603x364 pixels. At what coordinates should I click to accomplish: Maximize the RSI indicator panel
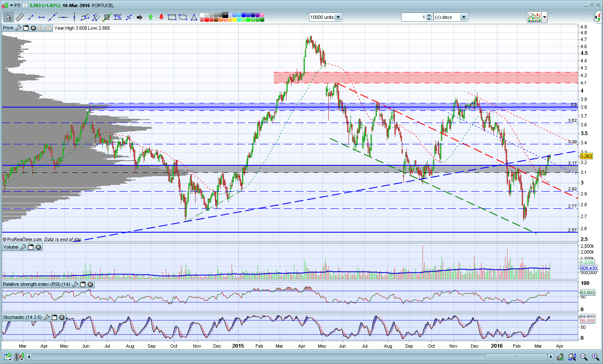[x=82, y=285]
